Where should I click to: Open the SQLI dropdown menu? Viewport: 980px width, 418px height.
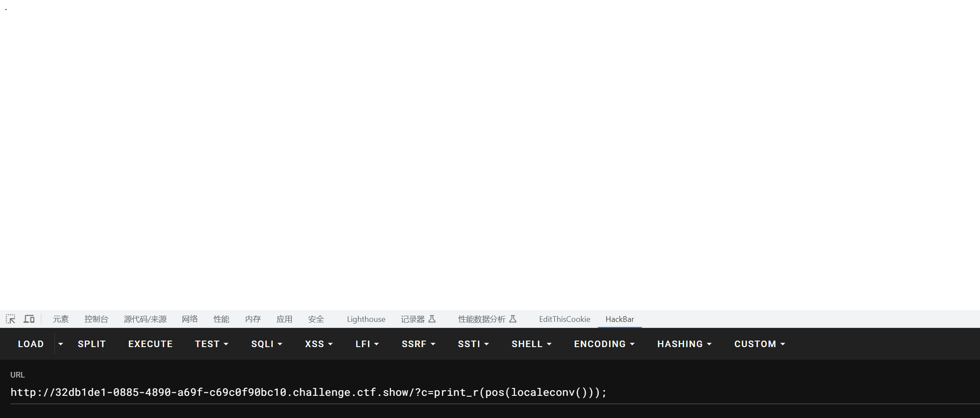[267, 344]
